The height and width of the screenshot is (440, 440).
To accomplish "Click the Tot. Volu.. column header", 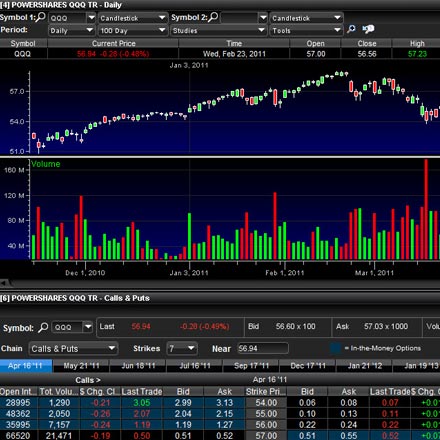I will (59, 391).
